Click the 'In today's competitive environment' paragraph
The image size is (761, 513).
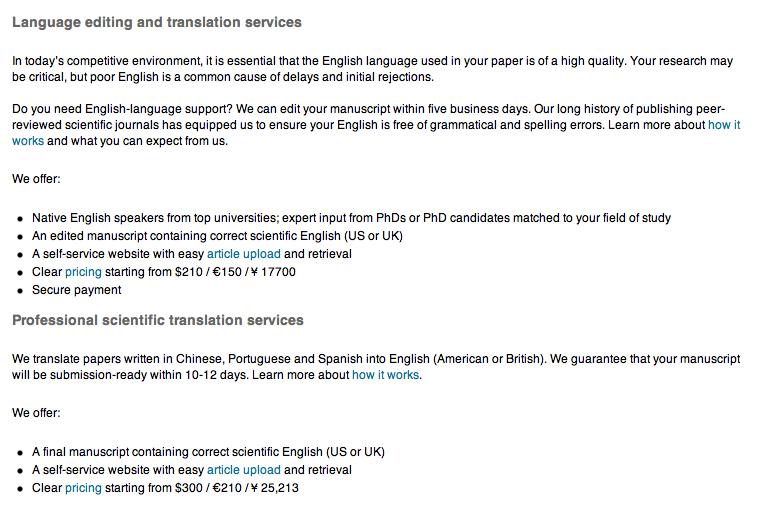[x=200, y=61]
